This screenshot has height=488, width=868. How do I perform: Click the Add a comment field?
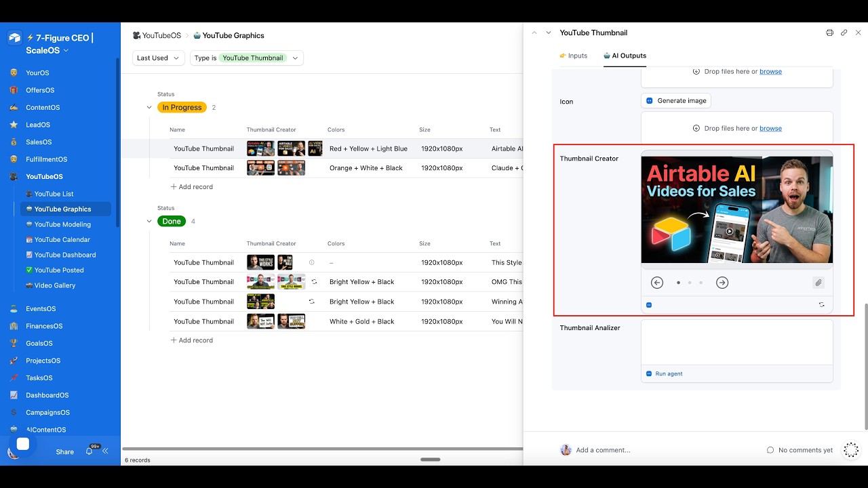(603, 450)
